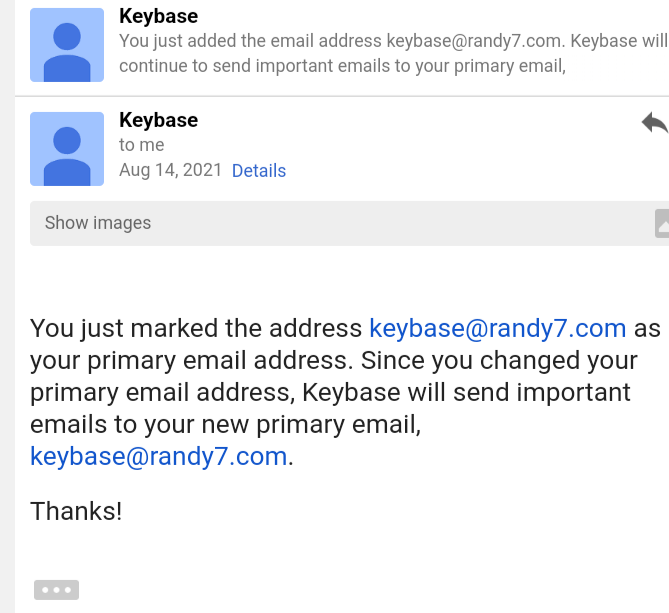Click the collapsed Keybase message's avatar
Image resolution: width=669 pixels, height=613 pixels.
[x=67, y=45]
